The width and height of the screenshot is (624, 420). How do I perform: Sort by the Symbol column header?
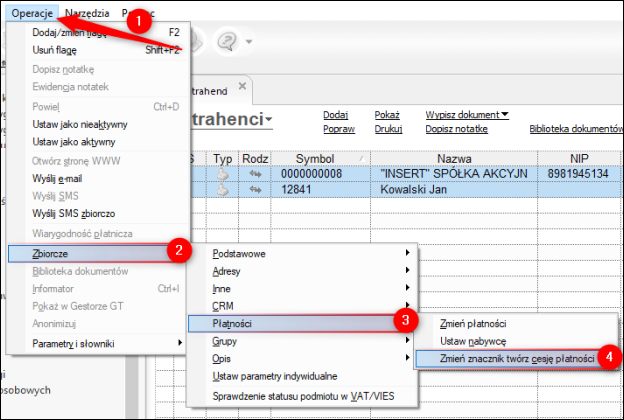(x=320, y=159)
